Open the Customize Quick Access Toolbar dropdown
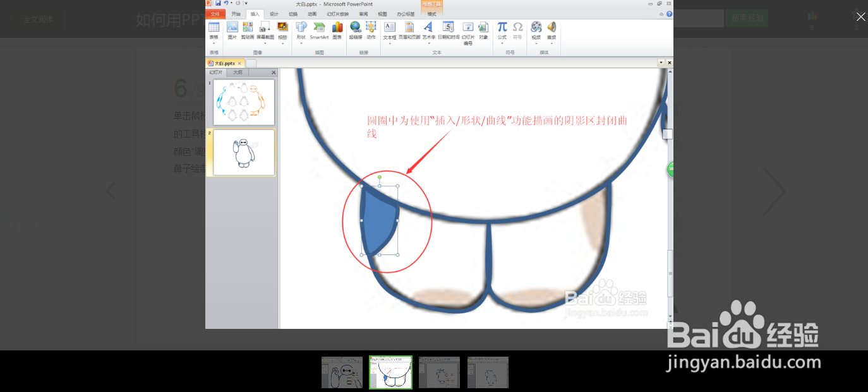The height and width of the screenshot is (392, 868). 246,3
